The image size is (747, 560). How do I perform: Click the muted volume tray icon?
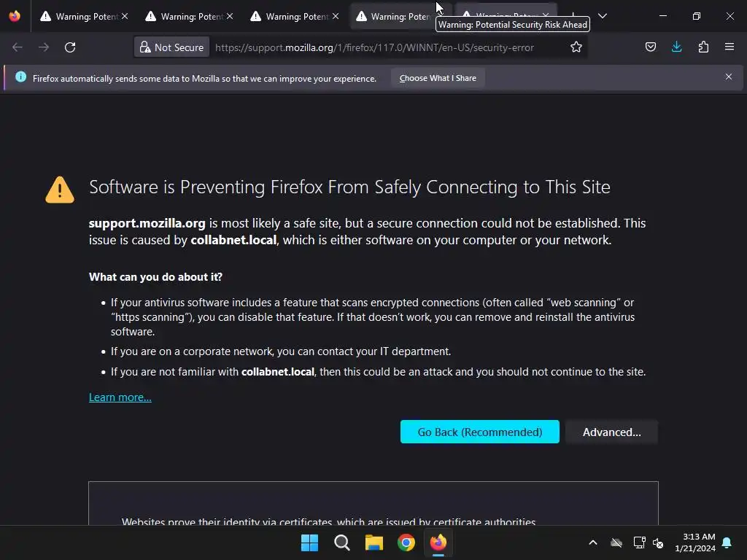(x=658, y=542)
